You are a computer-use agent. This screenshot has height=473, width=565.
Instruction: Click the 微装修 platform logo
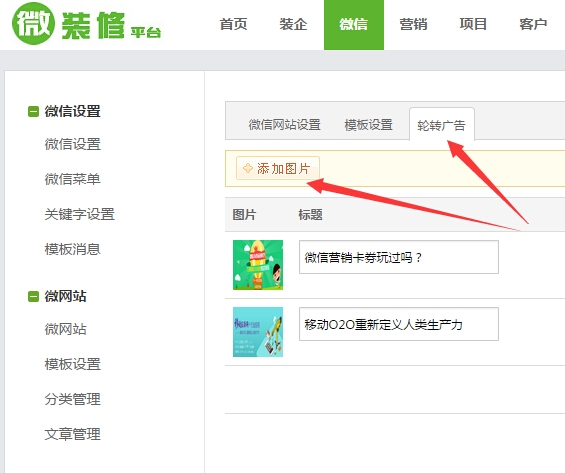[86, 23]
